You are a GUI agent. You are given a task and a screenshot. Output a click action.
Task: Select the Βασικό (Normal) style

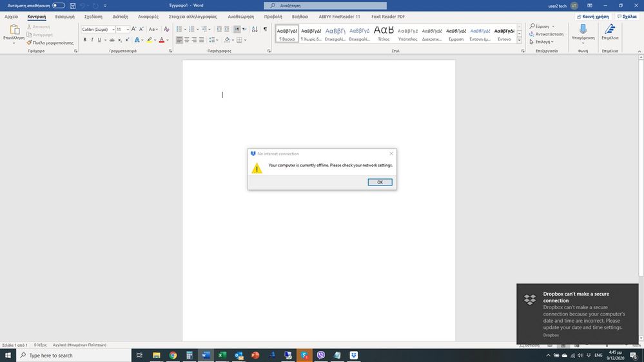287,33
